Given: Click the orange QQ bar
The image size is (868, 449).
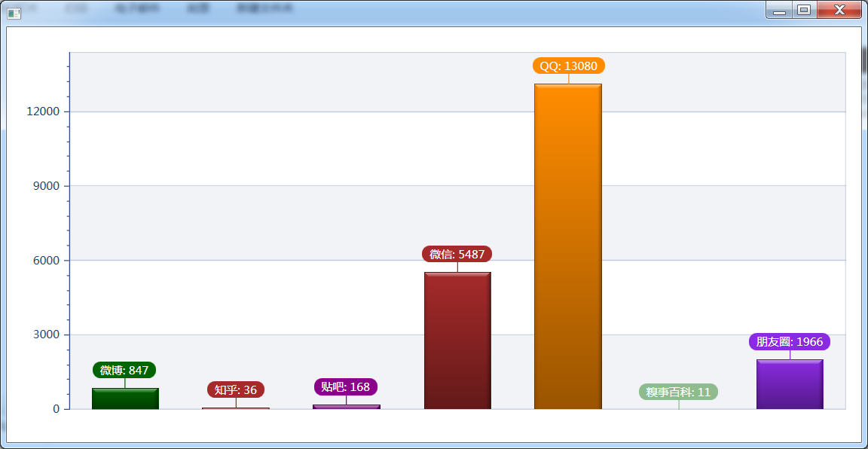Looking at the screenshot, I should [568, 247].
